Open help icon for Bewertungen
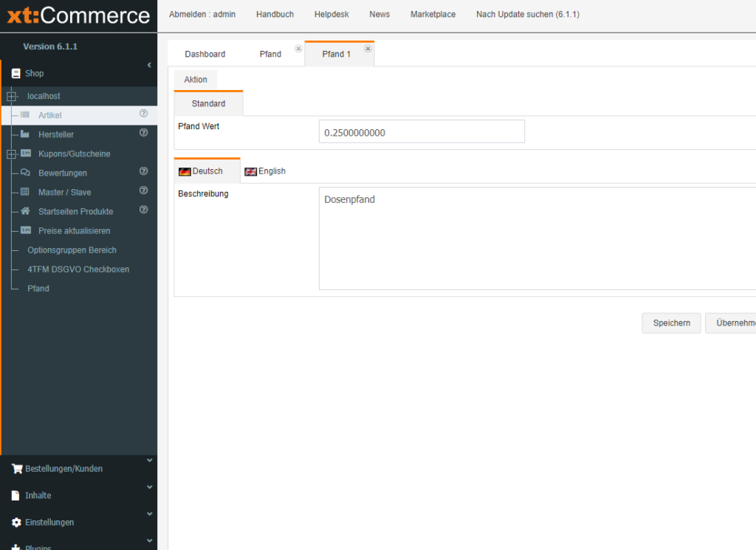 click(x=144, y=171)
